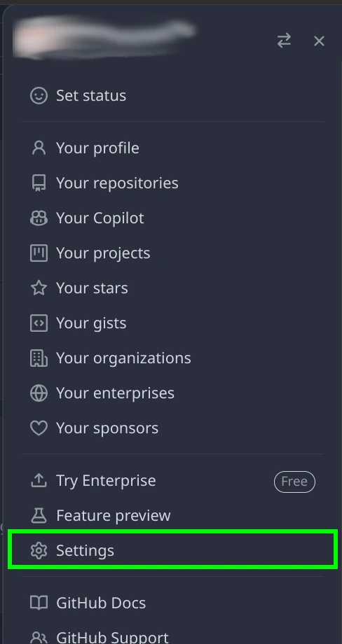This screenshot has height=644, width=342.
Task: Click the beaker Feature preview icon
Action: pos(39,515)
